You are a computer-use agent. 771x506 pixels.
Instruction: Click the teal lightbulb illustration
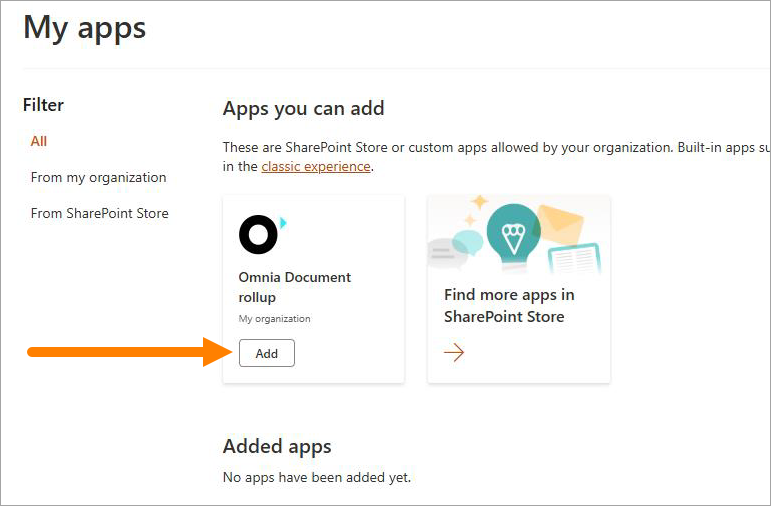coord(513,235)
